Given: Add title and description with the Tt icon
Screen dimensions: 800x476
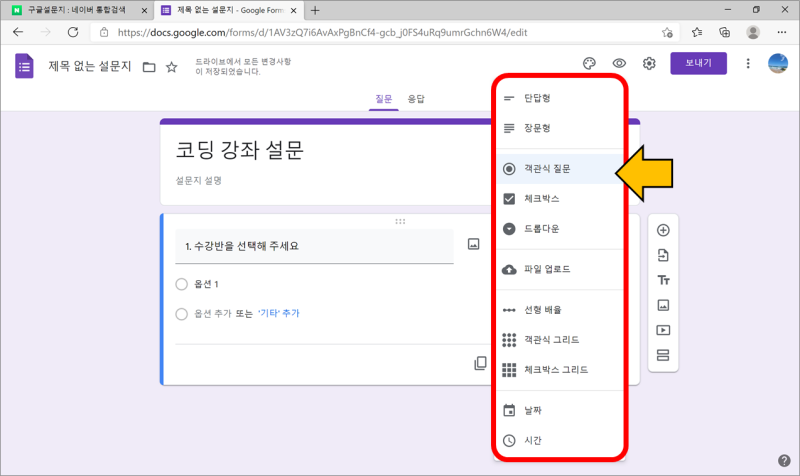Looking at the screenshot, I should click(663, 280).
